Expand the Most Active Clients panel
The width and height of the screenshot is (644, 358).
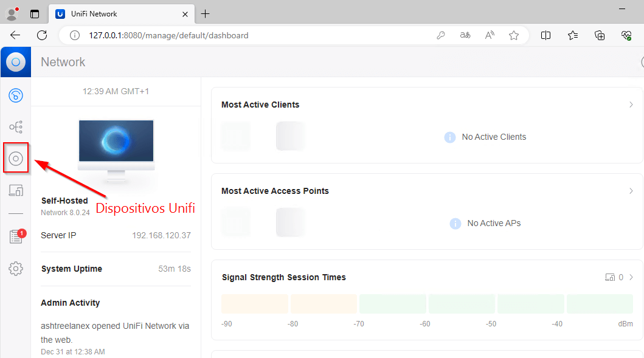click(x=631, y=105)
